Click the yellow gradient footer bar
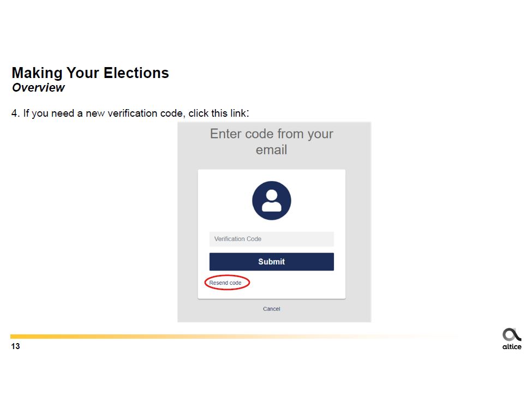Screen dimensions: 532x408 point(164,337)
